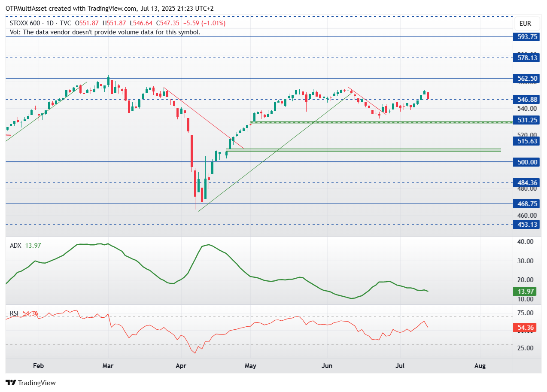Select the 562.50 price level label
Image resolution: width=547 pixels, height=392 pixels.
tap(526, 78)
